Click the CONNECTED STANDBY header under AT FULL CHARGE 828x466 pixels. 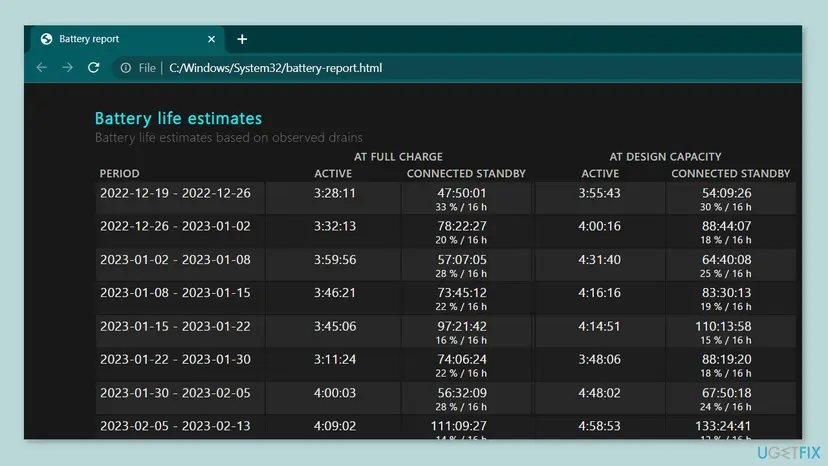[x=466, y=173]
